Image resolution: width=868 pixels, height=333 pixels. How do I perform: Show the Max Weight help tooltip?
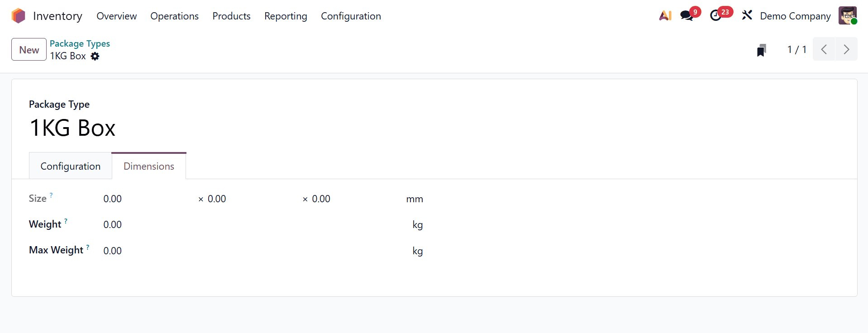[88, 247]
